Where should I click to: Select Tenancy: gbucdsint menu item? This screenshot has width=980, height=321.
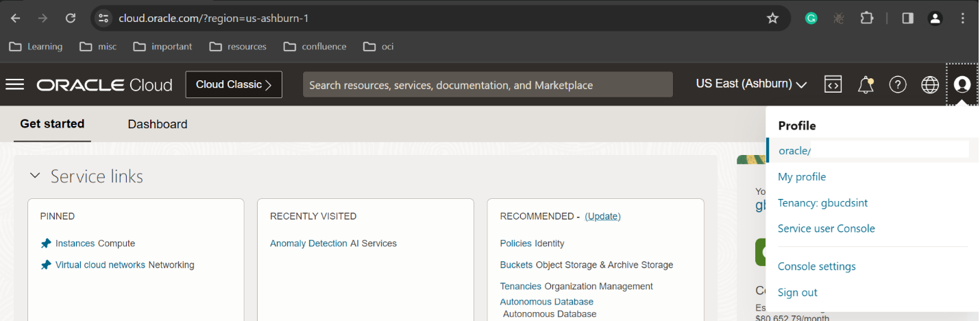coord(823,203)
